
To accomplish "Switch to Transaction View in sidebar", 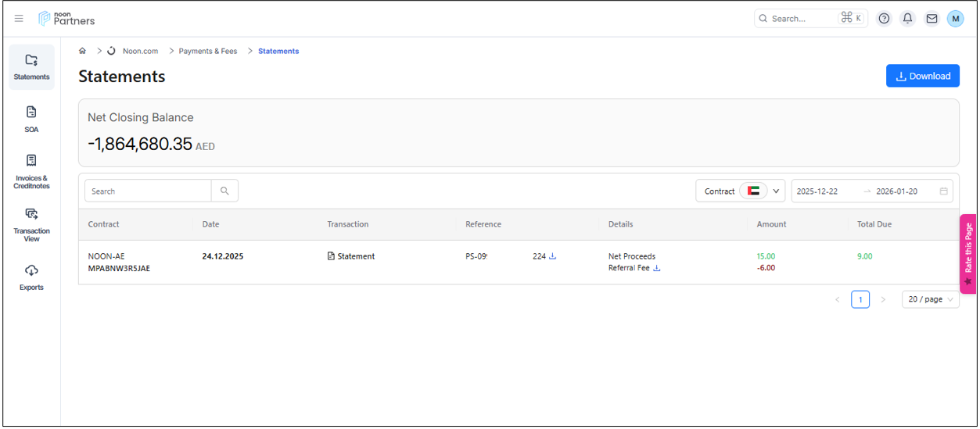I will (x=31, y=223).
